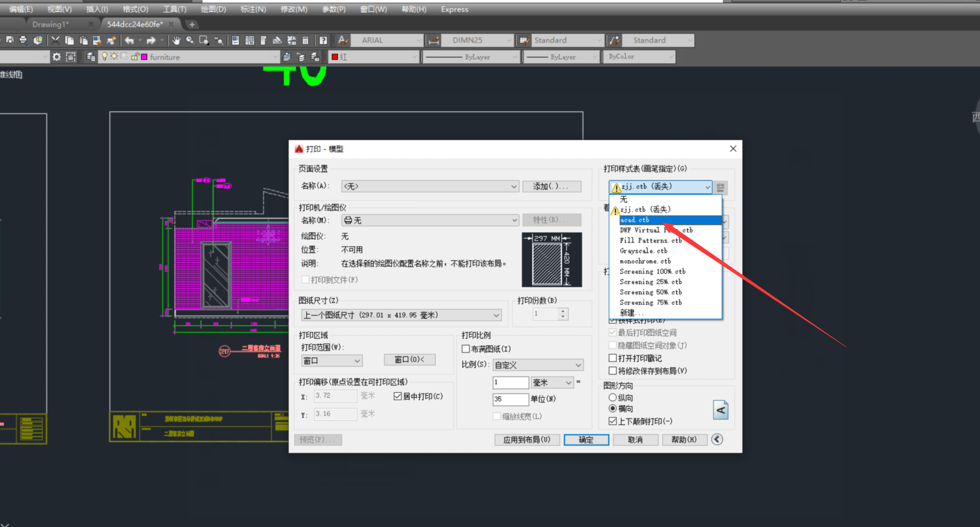Select the Landscape orientation radio button
The width and height of the screenshot is (980, 527).
tap(612, 409)
